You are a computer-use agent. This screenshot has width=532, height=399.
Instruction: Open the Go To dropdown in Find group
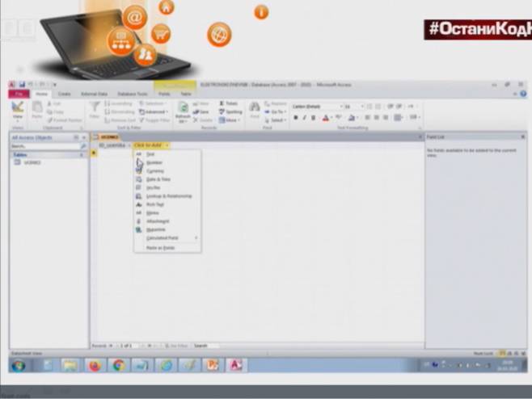276,111
